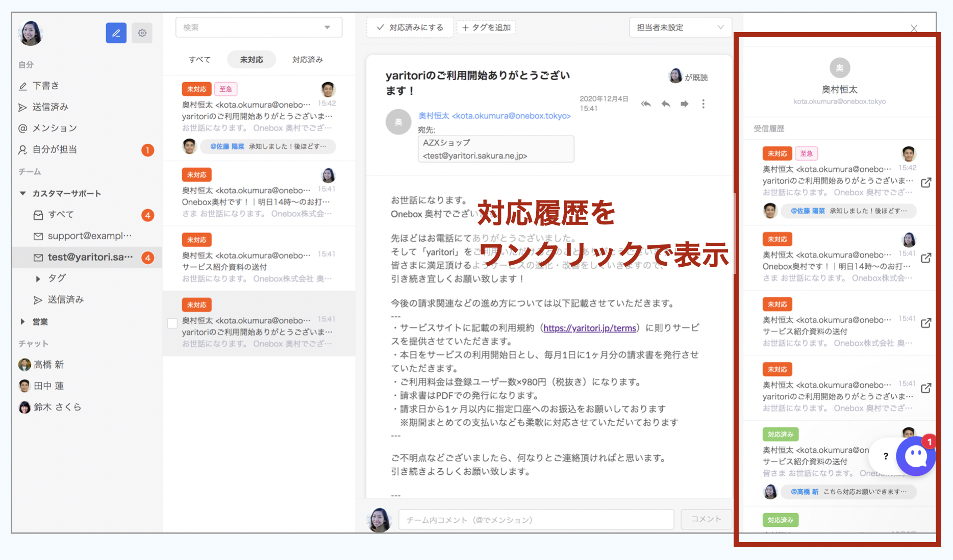This screenshot has height=560, width=953.
Task: Switch to the 対応済み tab
Action: 307,60
